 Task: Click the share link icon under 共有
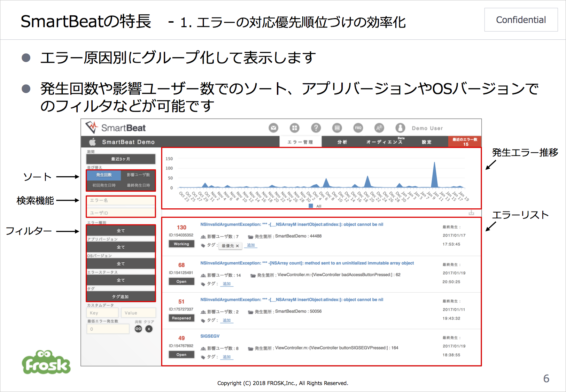tap(138, 329)
